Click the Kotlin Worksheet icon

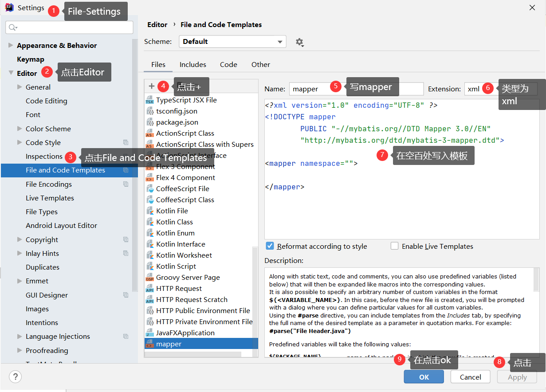tap(149, 255)
